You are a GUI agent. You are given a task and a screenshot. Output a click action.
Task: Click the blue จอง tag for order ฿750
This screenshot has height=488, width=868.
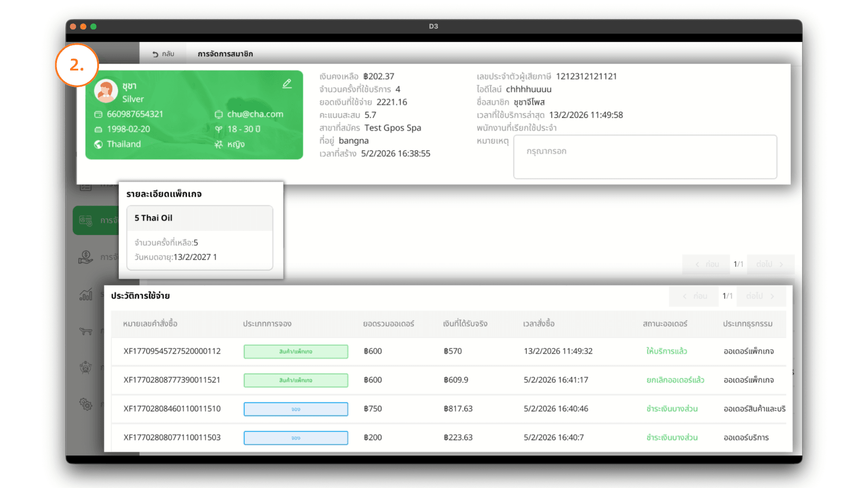[x=296, y=409]
